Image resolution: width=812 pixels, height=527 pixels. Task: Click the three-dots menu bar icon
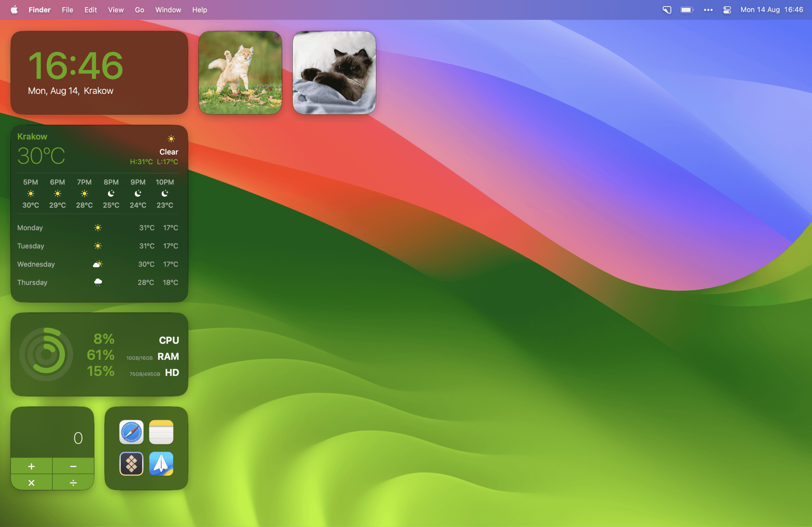click(x=708, y=10)
